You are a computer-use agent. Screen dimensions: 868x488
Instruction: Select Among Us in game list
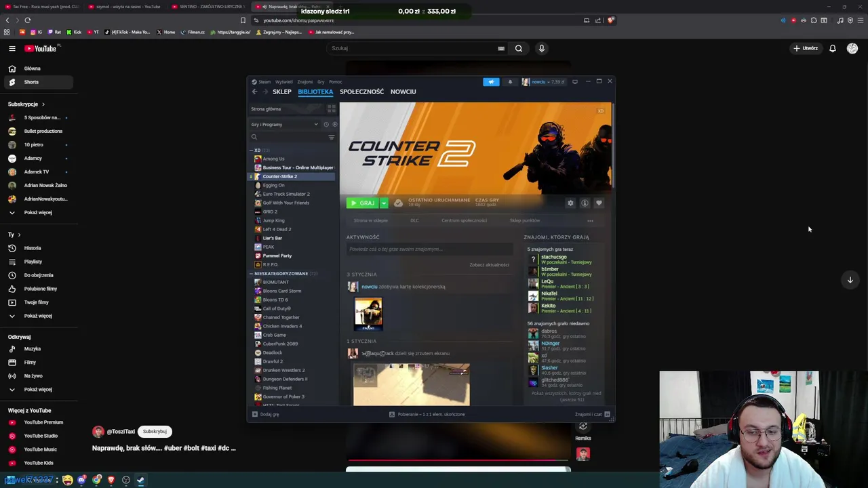click(x=273, y=159)
